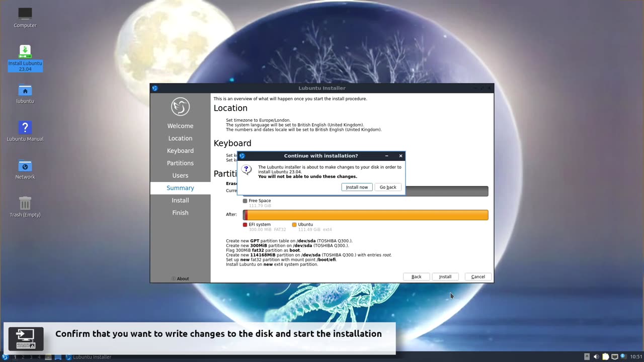Click the question mark icon in the dialog
644x362 pixels.
tap(247, 169)
